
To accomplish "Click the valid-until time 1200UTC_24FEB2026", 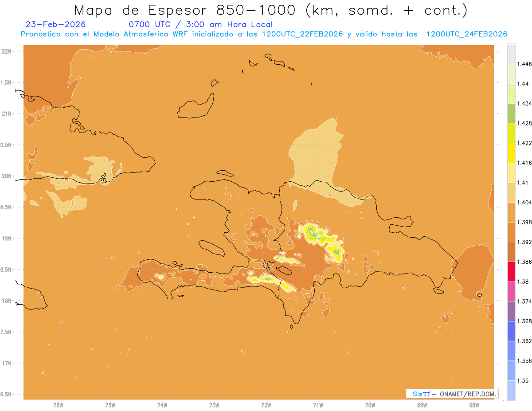I will tap(466, 35).
